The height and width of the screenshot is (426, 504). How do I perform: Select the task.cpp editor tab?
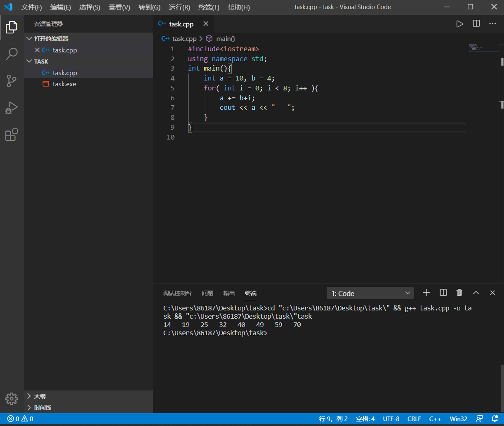[184, 24]
